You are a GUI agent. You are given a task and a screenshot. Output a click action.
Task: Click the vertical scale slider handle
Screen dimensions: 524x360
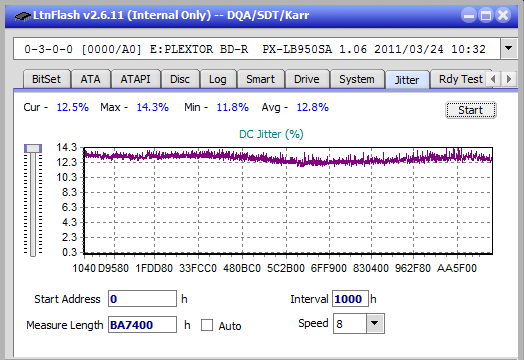[x=33, y=148]
